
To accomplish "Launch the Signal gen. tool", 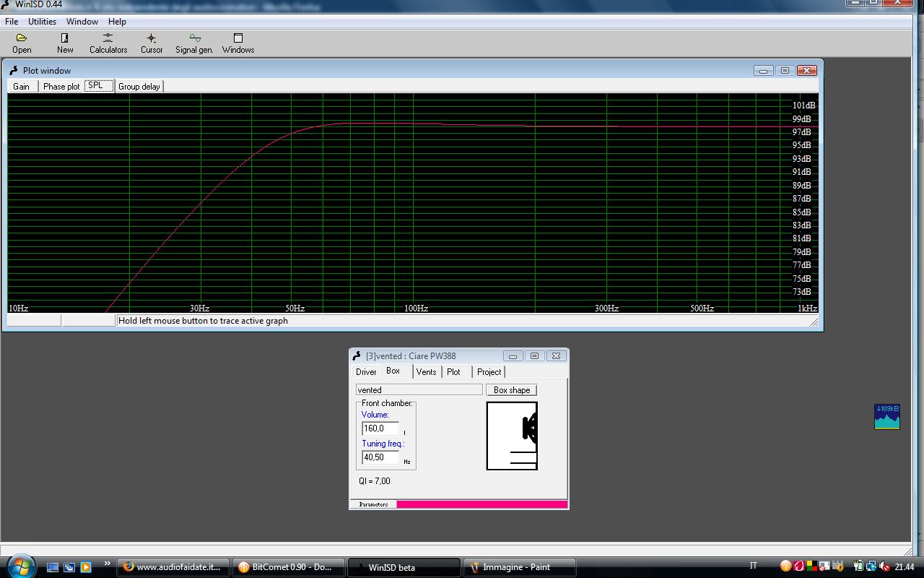I will point(194,43).
